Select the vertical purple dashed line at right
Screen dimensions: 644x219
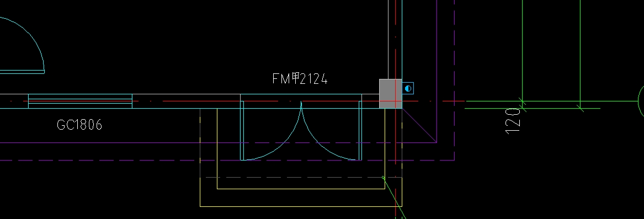click(455, 80)
